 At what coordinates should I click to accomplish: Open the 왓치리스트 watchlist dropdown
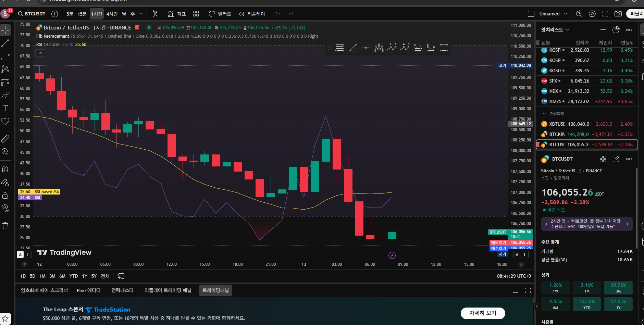point(555,30)
